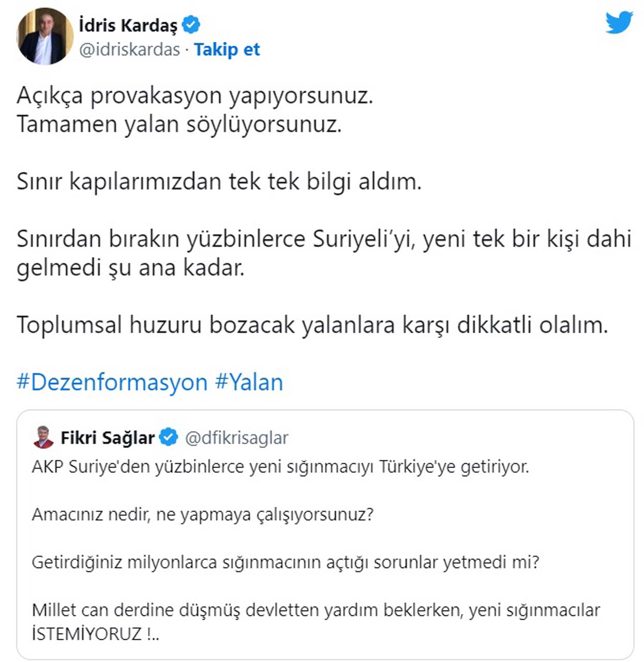Select the main tweet text area
644x662 pixels.
[x=310, y=207]
